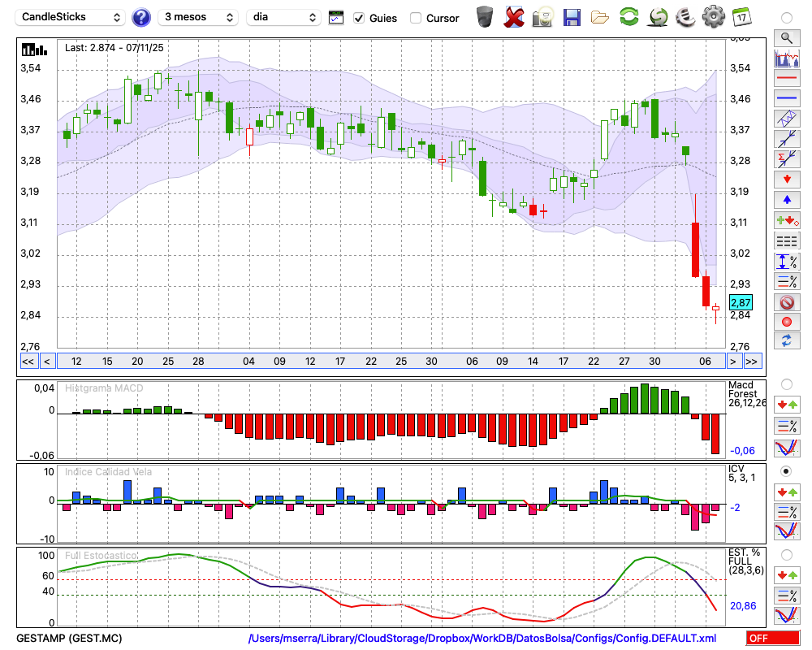Screen dimensions: 812x650
Task: Click the green refresh arrows icon
Action: 628,17
